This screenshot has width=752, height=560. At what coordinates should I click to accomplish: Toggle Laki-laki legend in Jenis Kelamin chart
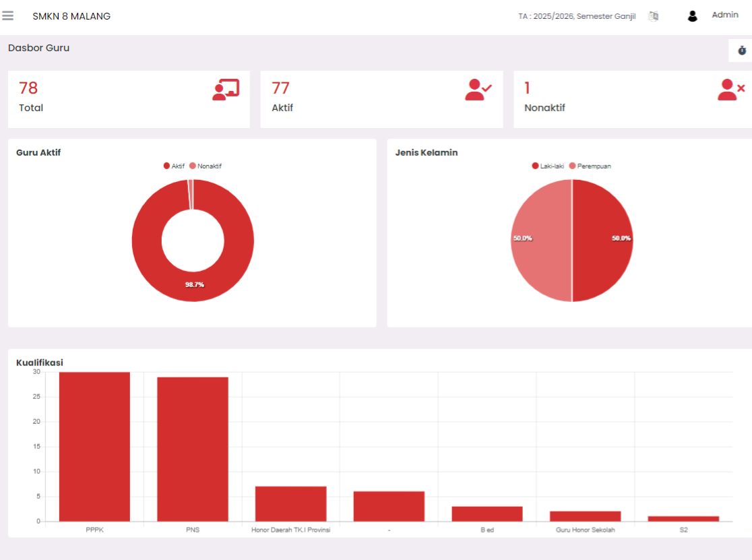pos(548,166)
